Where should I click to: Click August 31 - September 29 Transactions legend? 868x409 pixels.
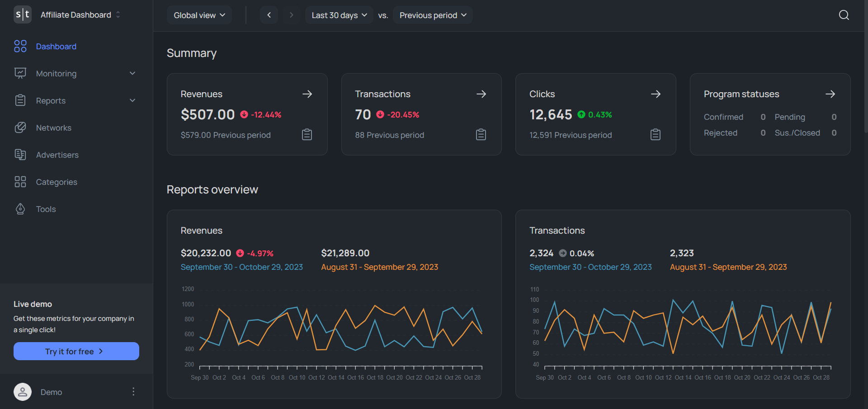click(728, 267)
